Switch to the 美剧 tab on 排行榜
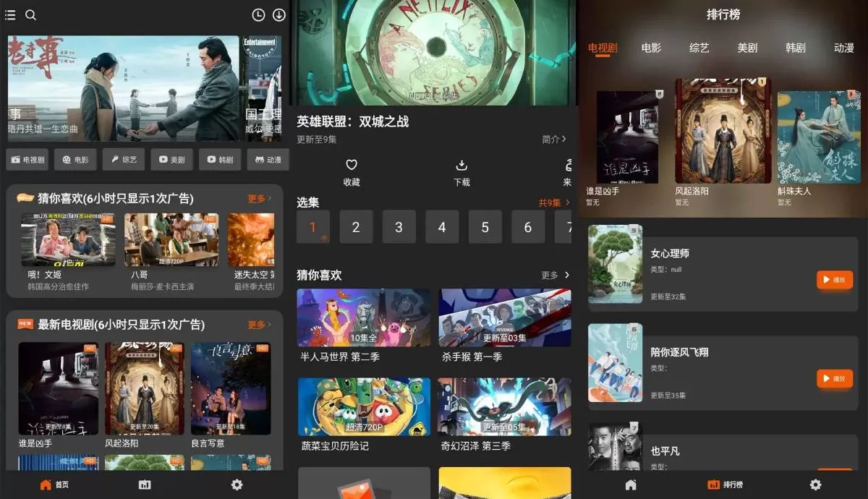Image resolution: width=868 pixels, height=499 pixels. tap(746, 48)
